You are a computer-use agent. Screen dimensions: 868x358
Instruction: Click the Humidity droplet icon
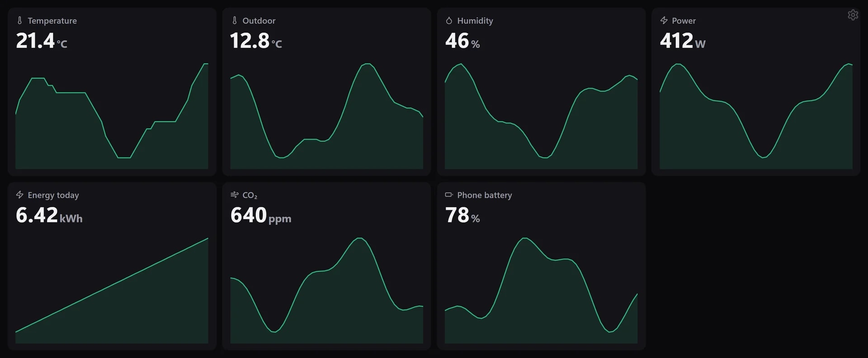click(x=449, y=20)
